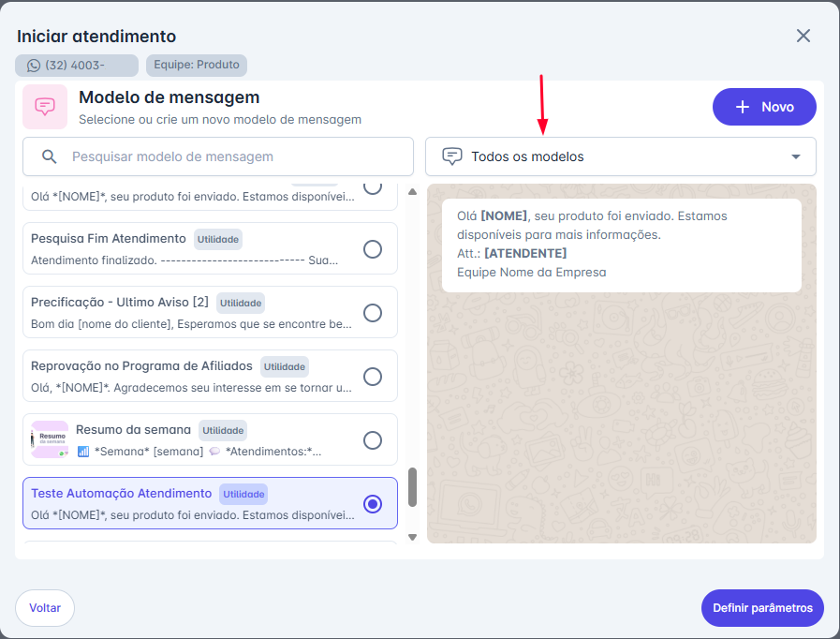This screenshot has height=639, width=840.
Task: Click the dropdown caret arrow for models filter
Action: 796,156
